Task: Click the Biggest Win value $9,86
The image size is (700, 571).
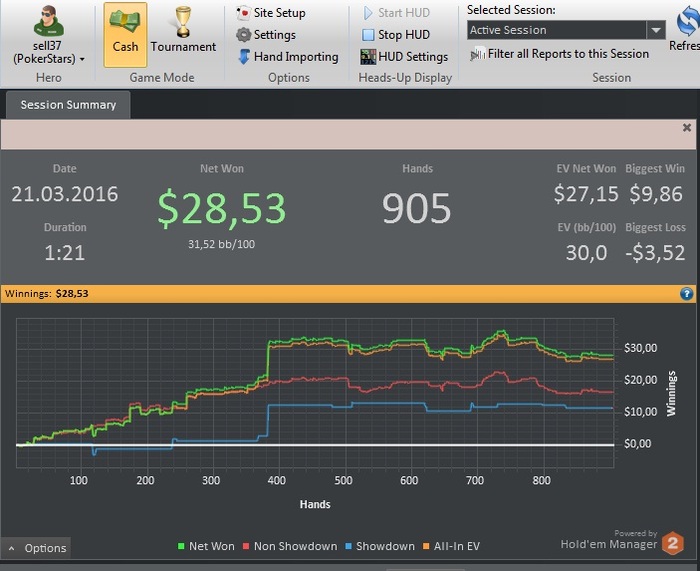Action: [x=656, y=194]
